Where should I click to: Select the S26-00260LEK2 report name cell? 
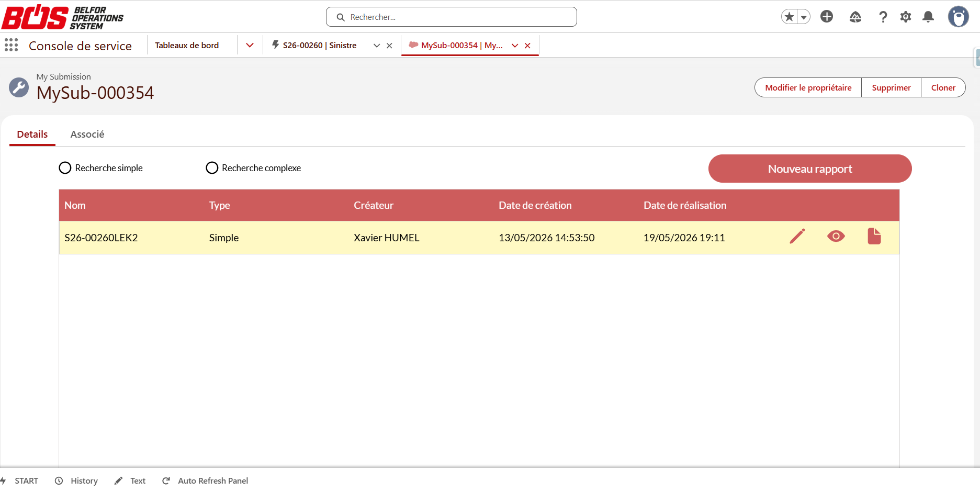coord(101,238)
